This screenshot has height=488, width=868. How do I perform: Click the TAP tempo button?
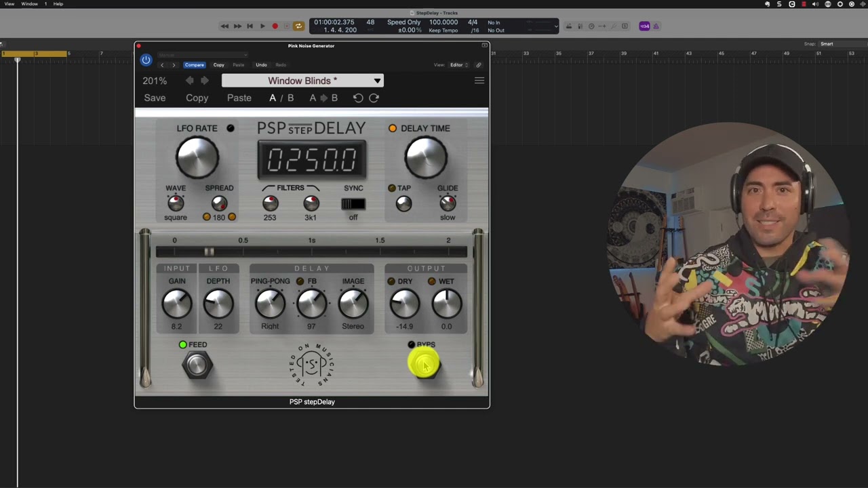(x=404, y=203)
